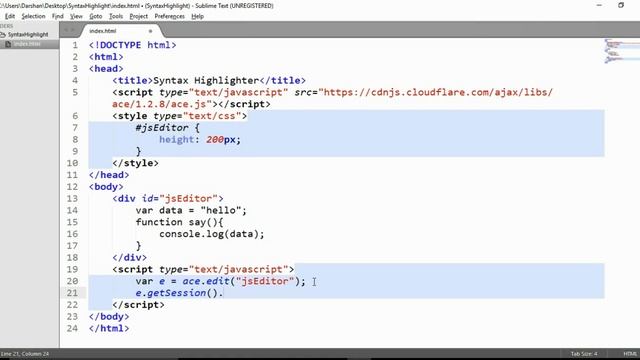The image size is (640, 360).
Task: Click line number 24 in gutter
Action: (x=72, y=329)
